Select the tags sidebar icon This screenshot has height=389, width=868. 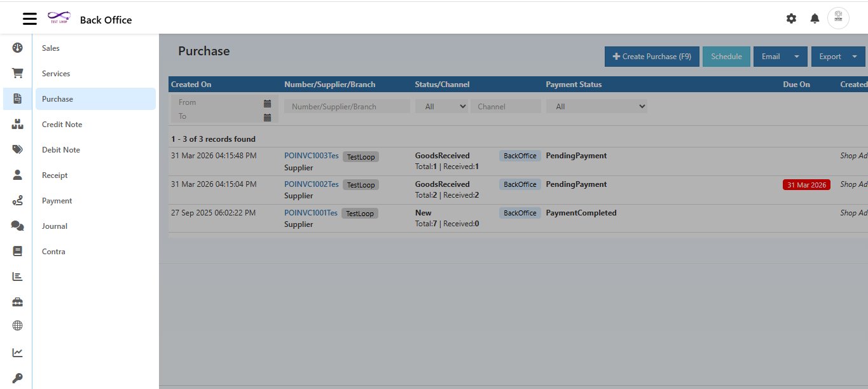coord(17,149)
